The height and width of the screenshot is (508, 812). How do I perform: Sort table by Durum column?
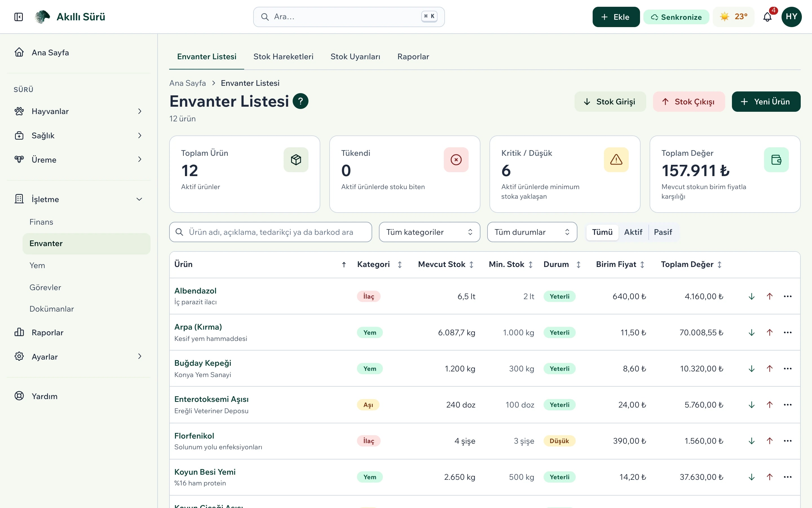[562, 264]
